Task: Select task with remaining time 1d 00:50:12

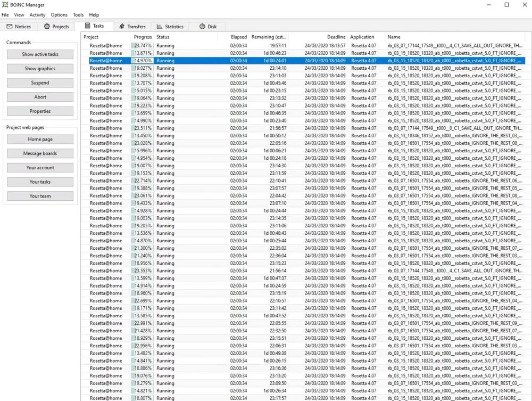Action: pyautogui.click(x=303, y=135)
